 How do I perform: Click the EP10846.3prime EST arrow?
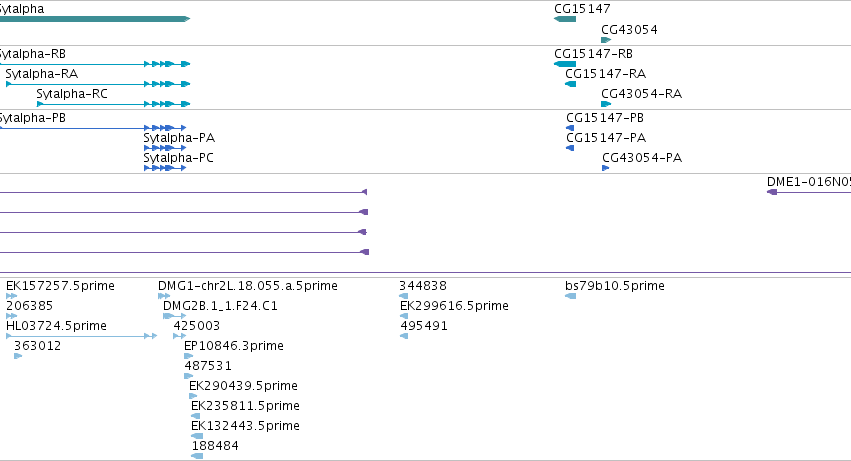(188, 356)
